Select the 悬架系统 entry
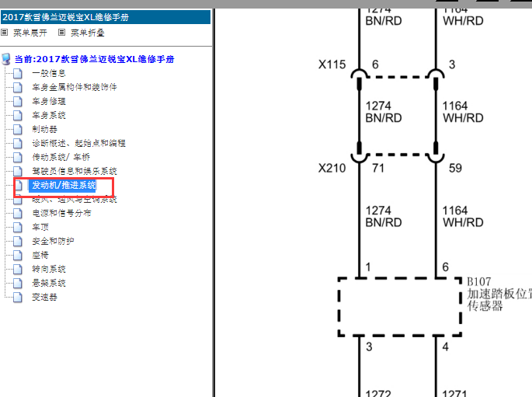The width and height of the screenshot is (532, 397). pyautogui.click(x=49, y=283)
